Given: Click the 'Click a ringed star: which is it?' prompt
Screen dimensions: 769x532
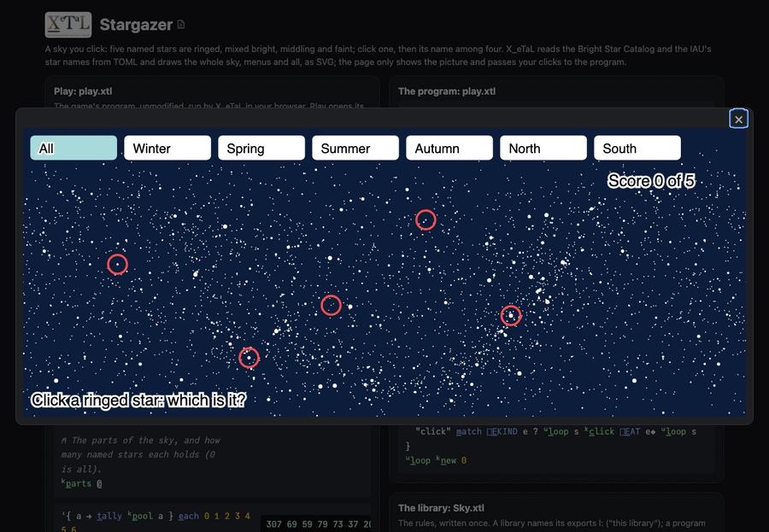Looking at the screenshot, I should pos(138,400).
